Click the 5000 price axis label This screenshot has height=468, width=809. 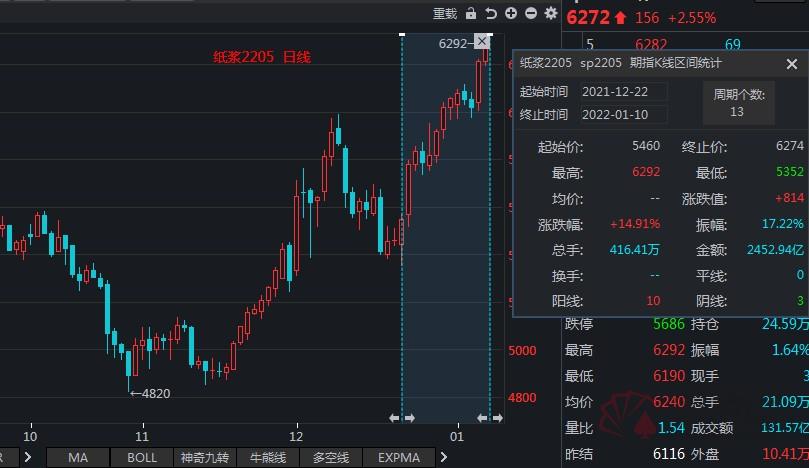click(x=522, y=351)
